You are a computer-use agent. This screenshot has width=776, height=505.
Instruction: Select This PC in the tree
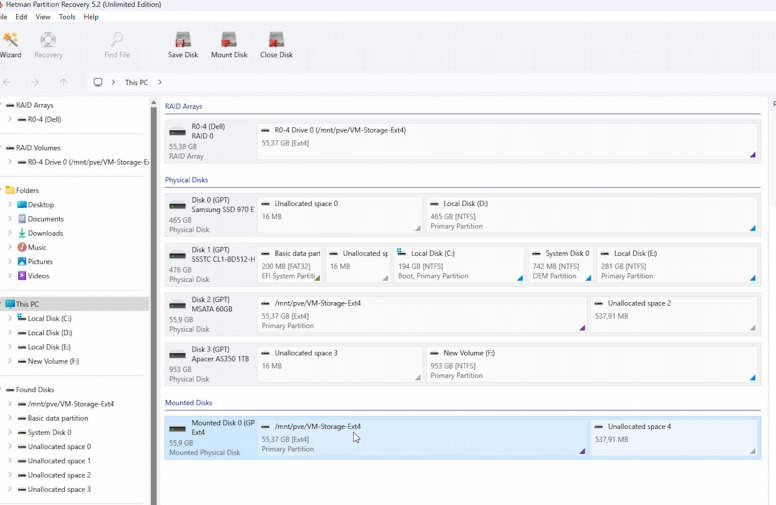pos(74,304)
